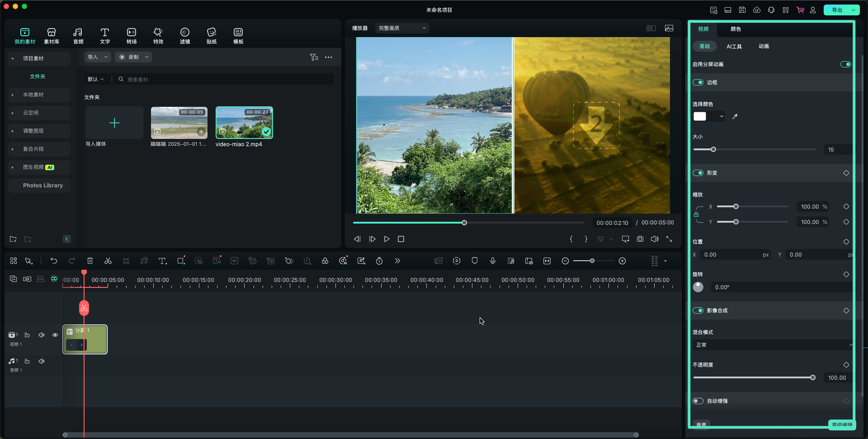
Task: Take a snapshot with the camera icon
Action: click(640, 239)
